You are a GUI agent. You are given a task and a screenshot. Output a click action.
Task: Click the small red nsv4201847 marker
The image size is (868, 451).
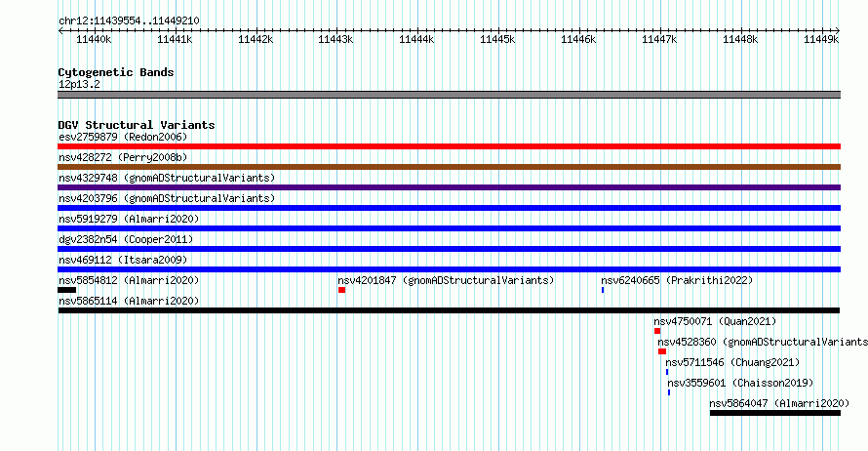342,290
